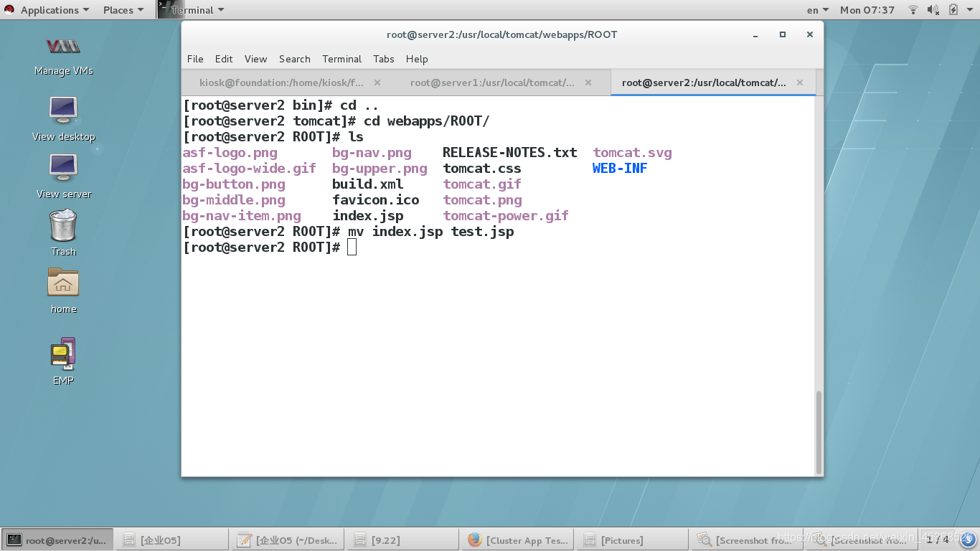Click the build.xml filename

point(368,184)
